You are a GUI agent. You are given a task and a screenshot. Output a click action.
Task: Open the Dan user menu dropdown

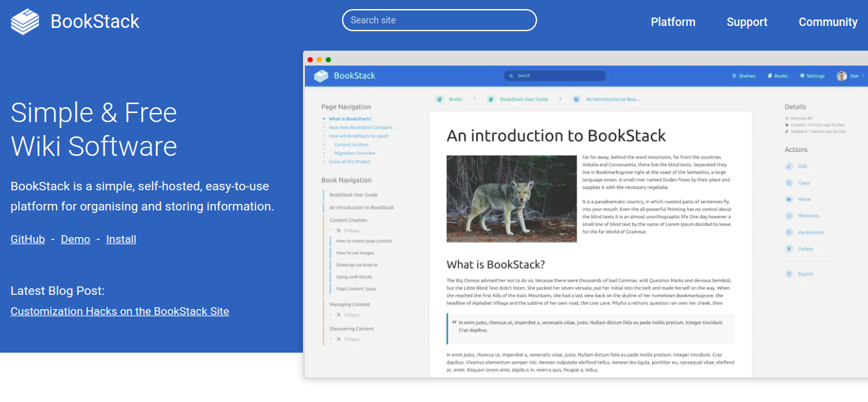851,76
